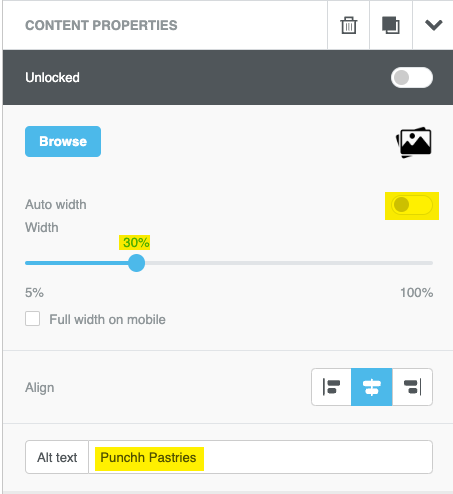This screenshot has height=494, width=453.
Task: Select the align left icon
Action: click(x=331, y=387)
